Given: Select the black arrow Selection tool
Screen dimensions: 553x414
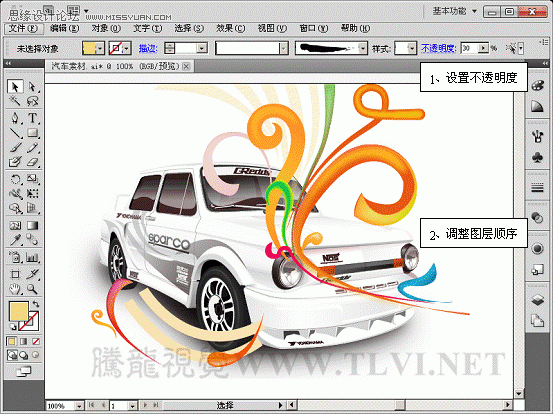Looking at the screenshot, I should coord(15,87).
